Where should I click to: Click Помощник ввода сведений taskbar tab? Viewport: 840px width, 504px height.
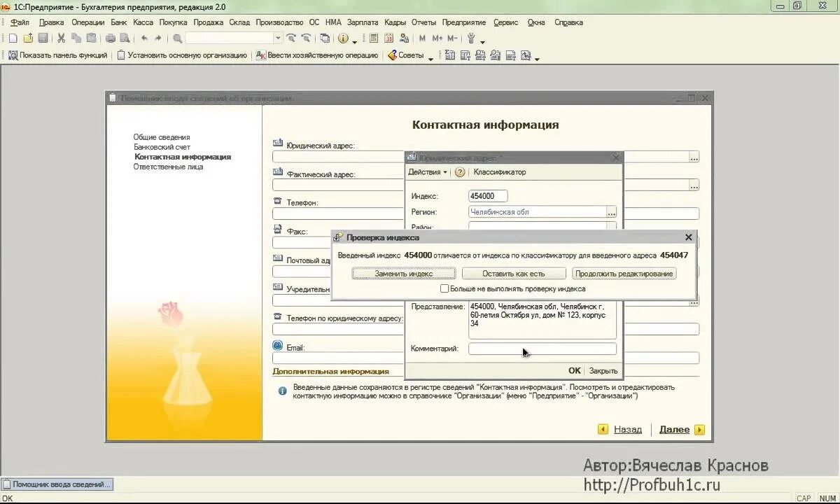[57, 484]
